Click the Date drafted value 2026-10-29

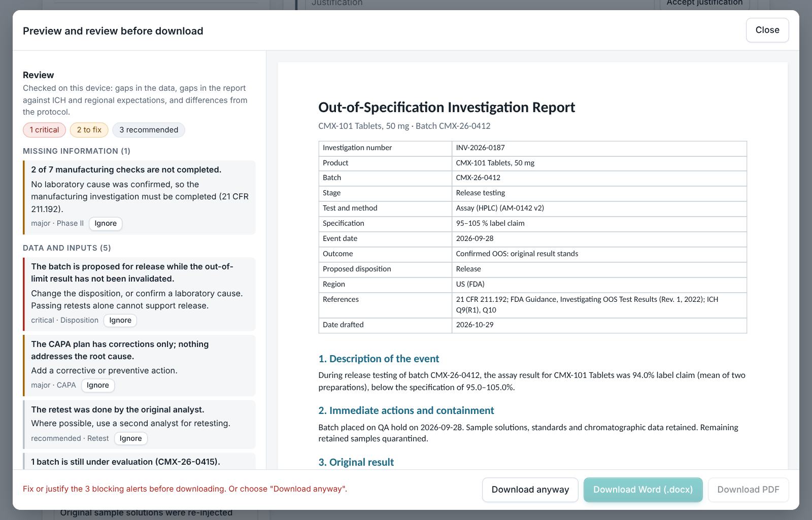[599, 325]
